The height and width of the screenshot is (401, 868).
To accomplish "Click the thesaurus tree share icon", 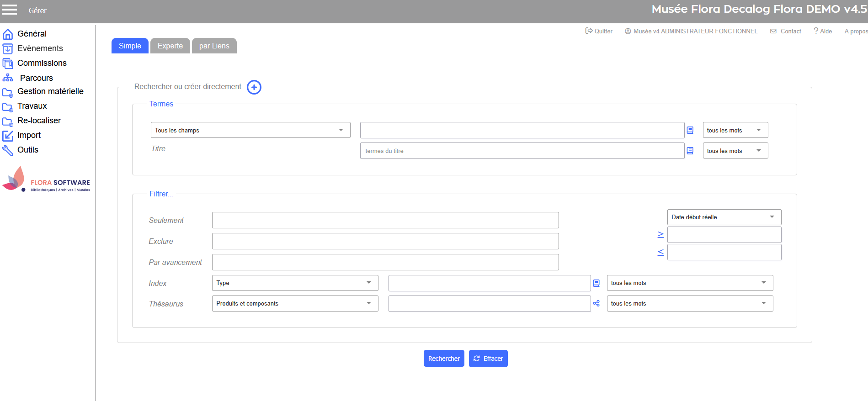I will point(596,303).
